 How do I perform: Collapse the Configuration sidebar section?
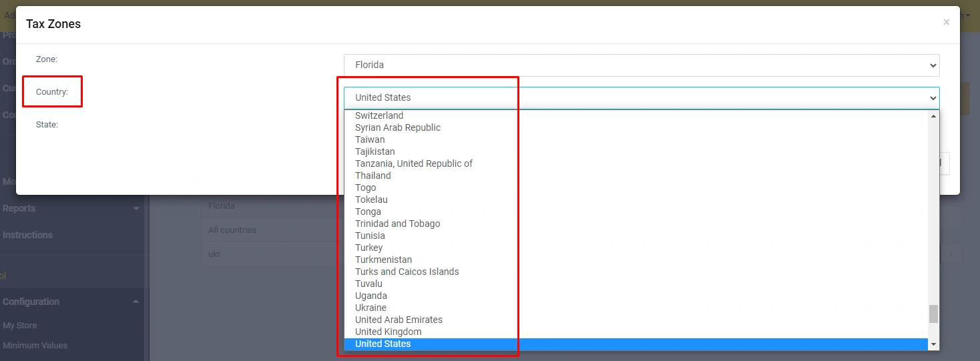tap(71, 302)
